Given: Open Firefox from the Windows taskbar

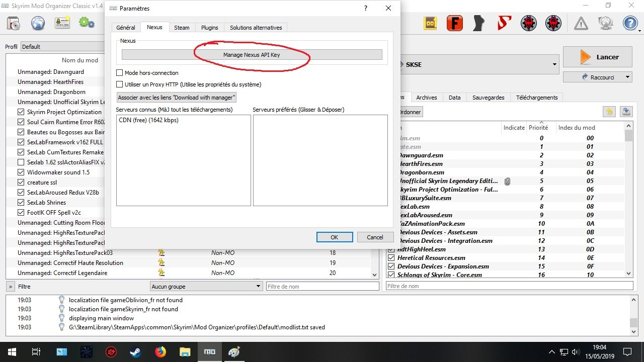Looking at the screenshot, I should tap(160, 352).
